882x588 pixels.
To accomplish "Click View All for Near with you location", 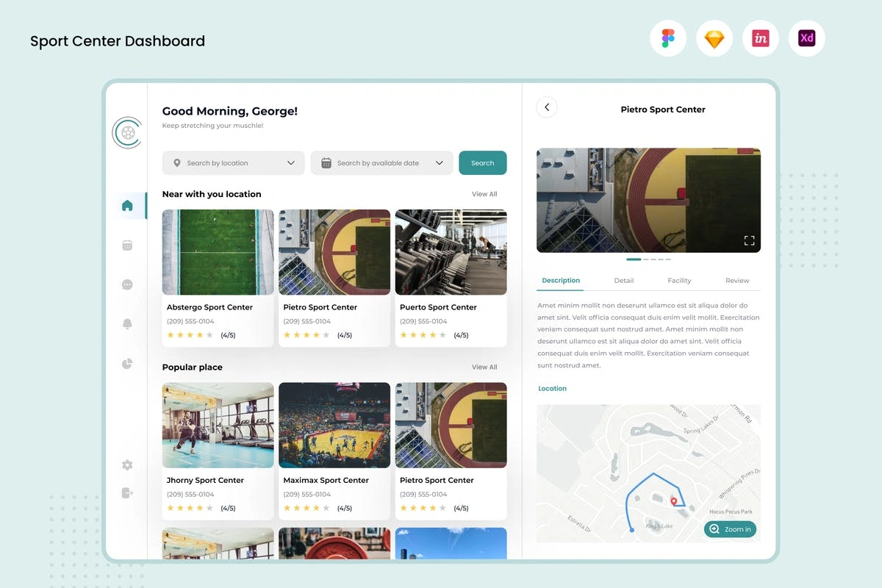I will tap(484, 194).
